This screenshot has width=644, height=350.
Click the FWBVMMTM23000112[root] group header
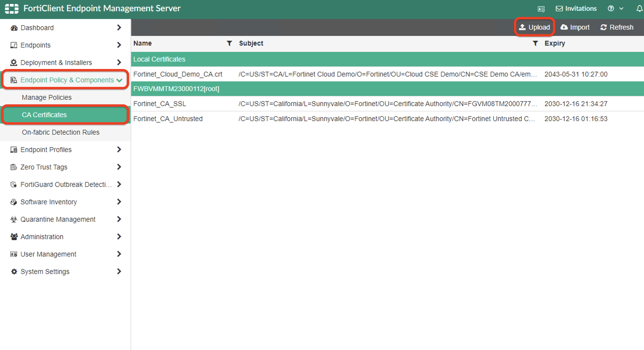pos(387,89)
